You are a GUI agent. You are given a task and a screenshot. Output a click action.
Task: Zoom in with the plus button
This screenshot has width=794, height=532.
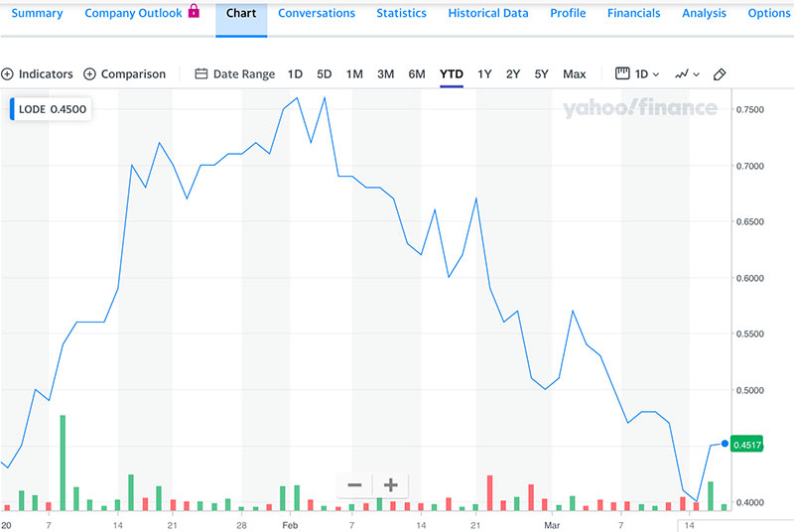pos(391,485)
